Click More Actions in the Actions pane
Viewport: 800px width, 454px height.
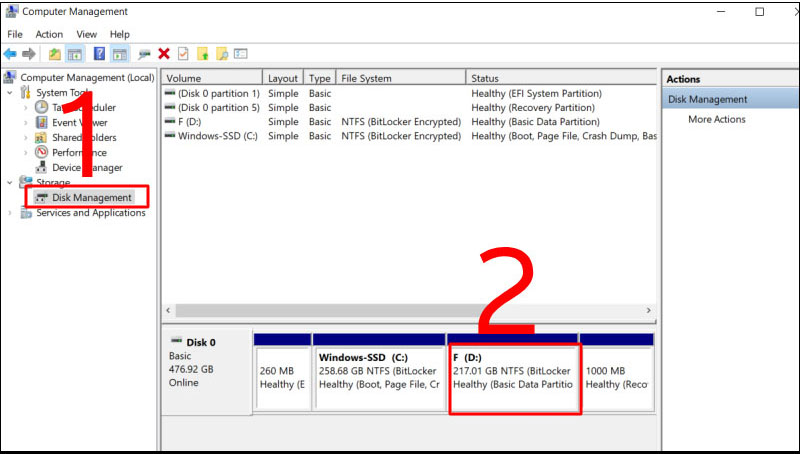point(716,119)
